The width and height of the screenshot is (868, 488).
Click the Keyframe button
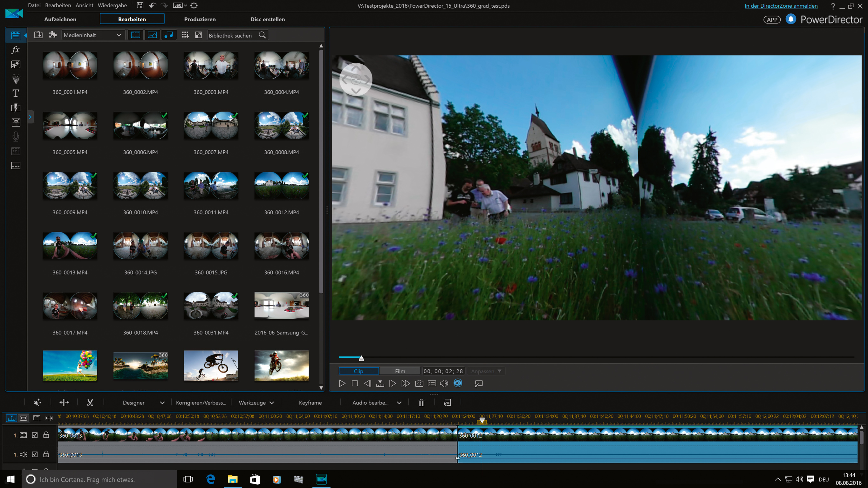coord(310,403)
